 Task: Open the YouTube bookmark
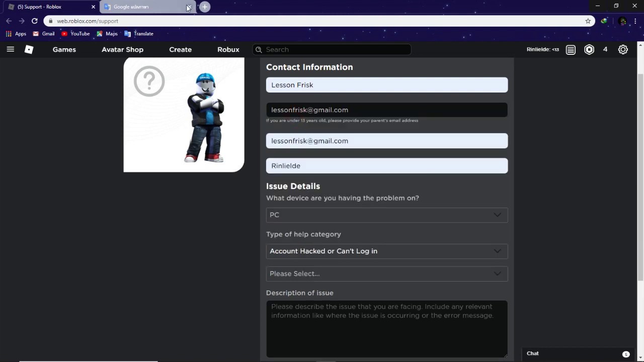tap(75, 34)
